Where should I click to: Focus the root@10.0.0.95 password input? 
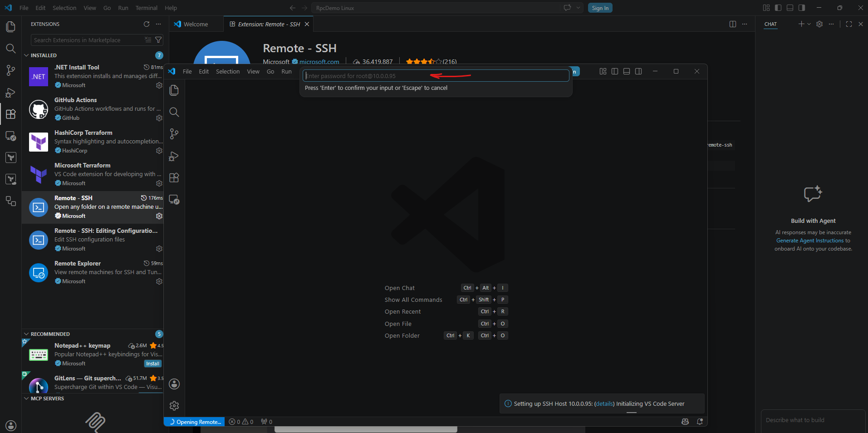point(436,76)
